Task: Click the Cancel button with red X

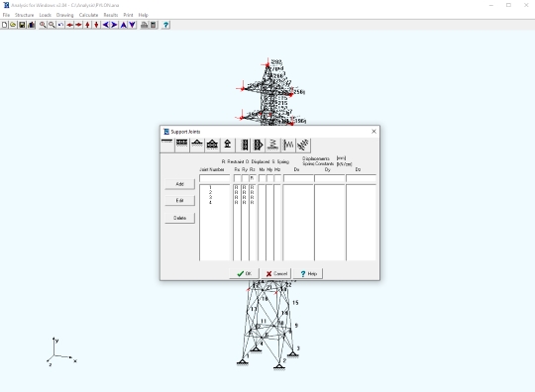Action: pyautogui.click(x=276, y=274)
